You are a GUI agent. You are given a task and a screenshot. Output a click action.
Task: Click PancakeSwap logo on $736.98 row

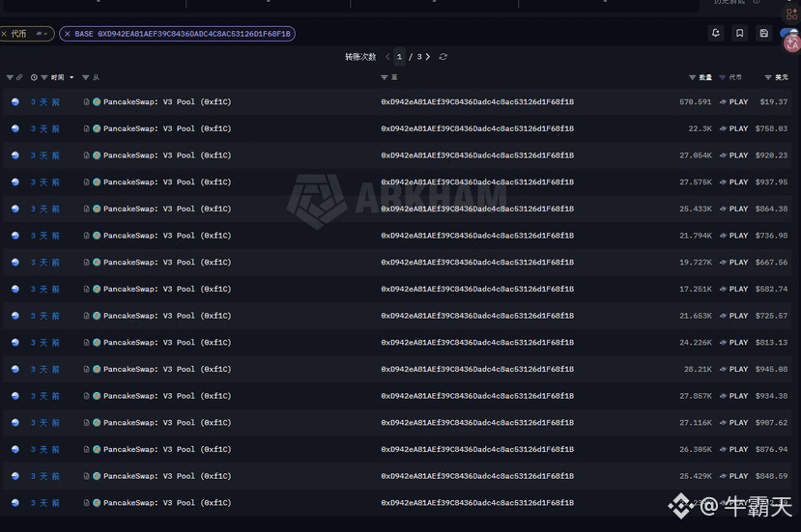[97, 236]
